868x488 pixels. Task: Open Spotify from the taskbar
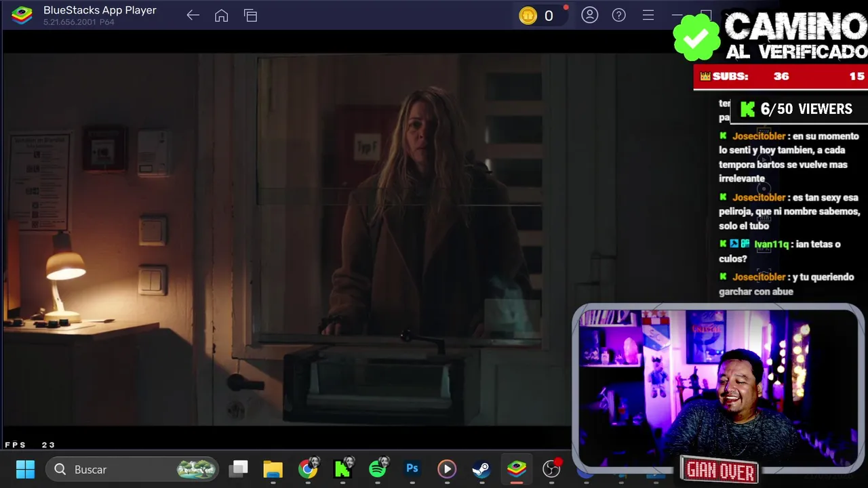(378, 468)
